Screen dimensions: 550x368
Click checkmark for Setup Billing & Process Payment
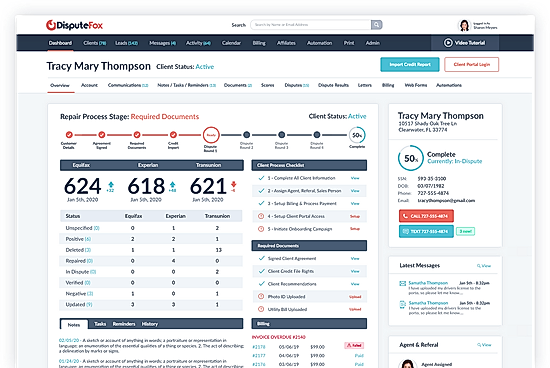coord(261,203)
